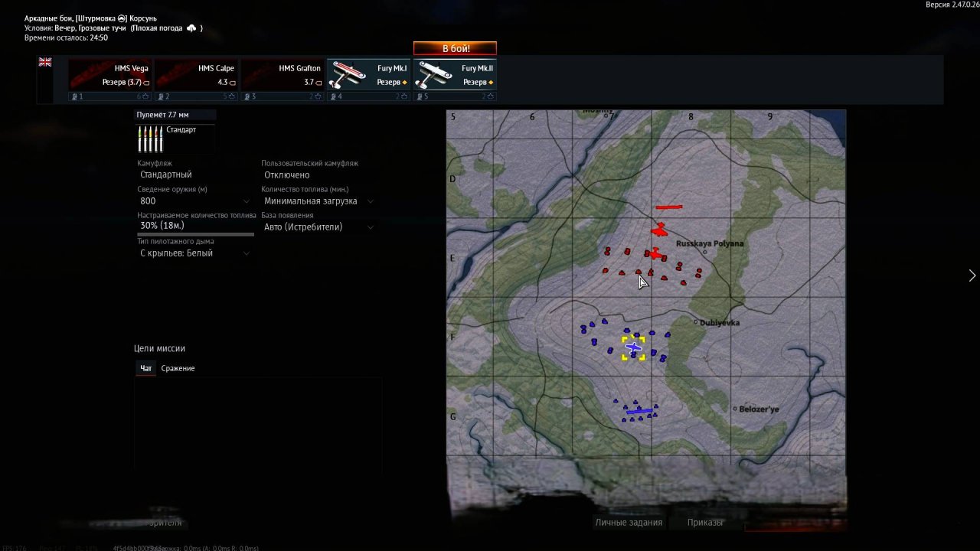Adjust the custom fuel amount slider
Screen dimensions: 980x551
click(x=195, y=234)
